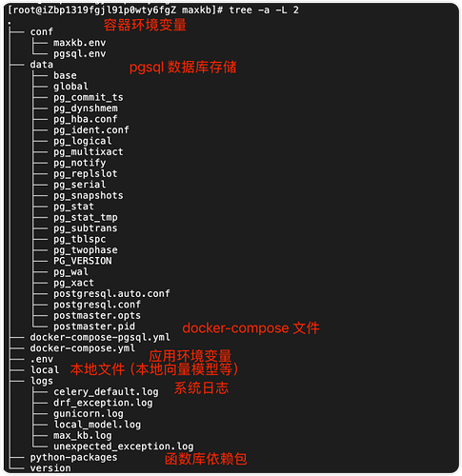Click the tree -a -L 2 command text
This screenshot has height=476, width=462.
coord(264,10)
